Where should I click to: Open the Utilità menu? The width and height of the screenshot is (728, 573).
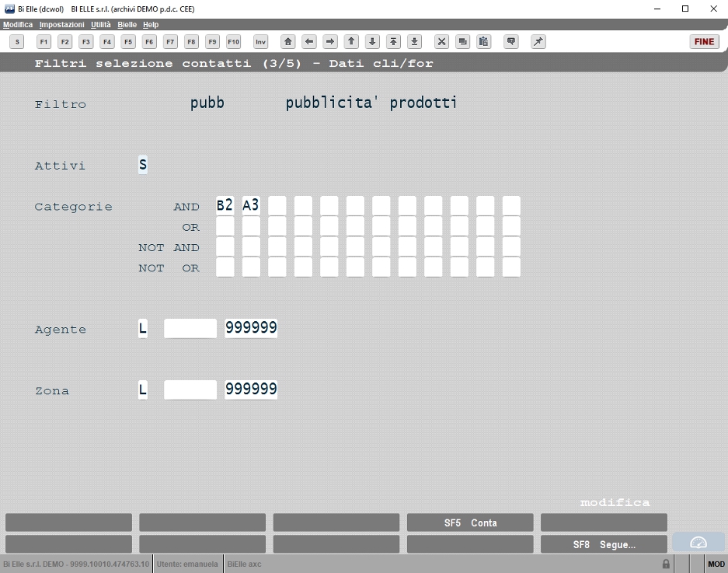click(x=101, y=25)
